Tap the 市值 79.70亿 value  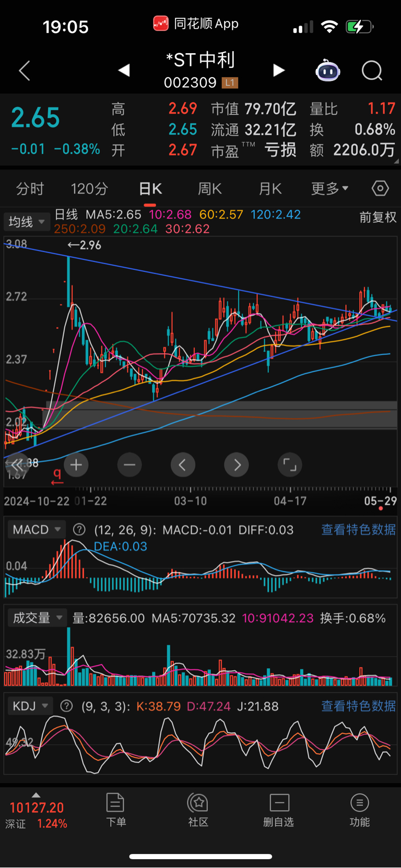pyautogui.click(x=254, y=109)
